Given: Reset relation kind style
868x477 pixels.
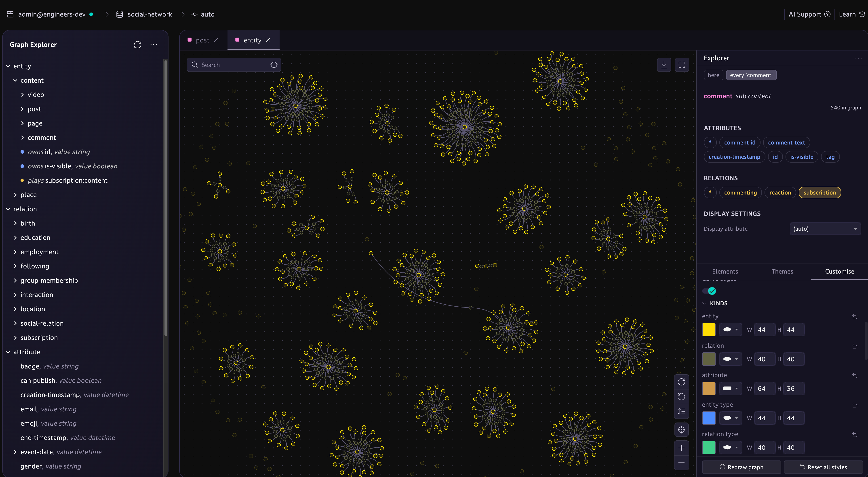Looking at the screenshot, I should 855,346.
